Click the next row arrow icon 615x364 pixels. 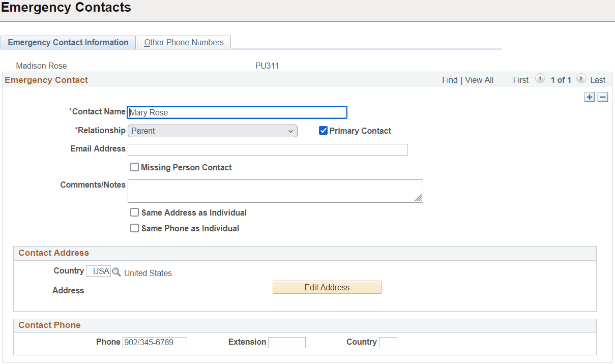(x=581, y=79)
